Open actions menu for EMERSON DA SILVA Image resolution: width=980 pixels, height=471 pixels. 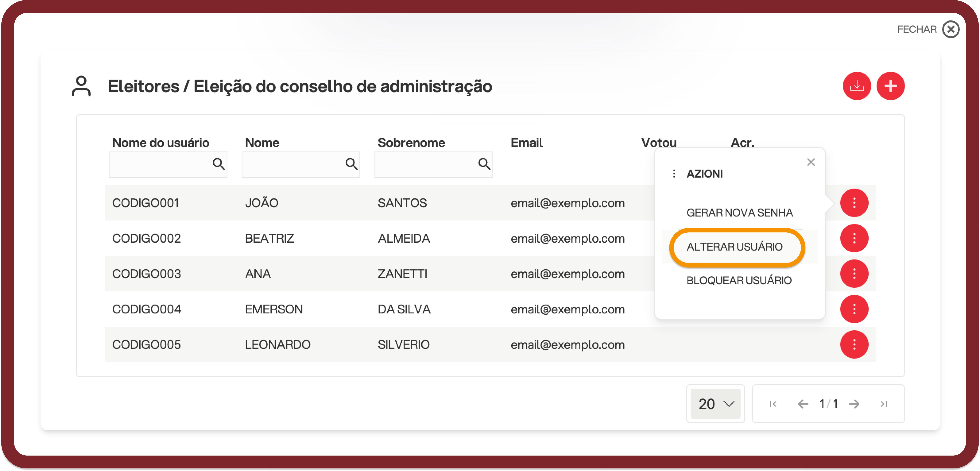[854, 309]
